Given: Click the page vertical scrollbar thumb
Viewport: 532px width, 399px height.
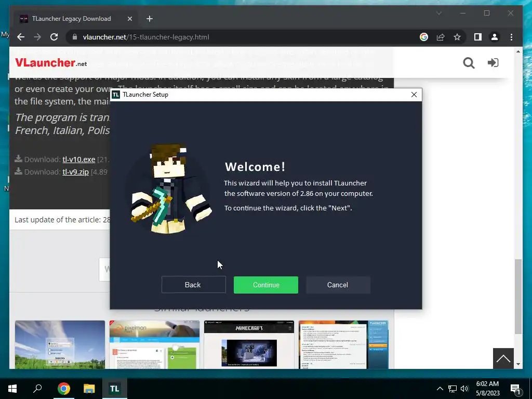Looking at the screenshot, I should tap(518, 297).
